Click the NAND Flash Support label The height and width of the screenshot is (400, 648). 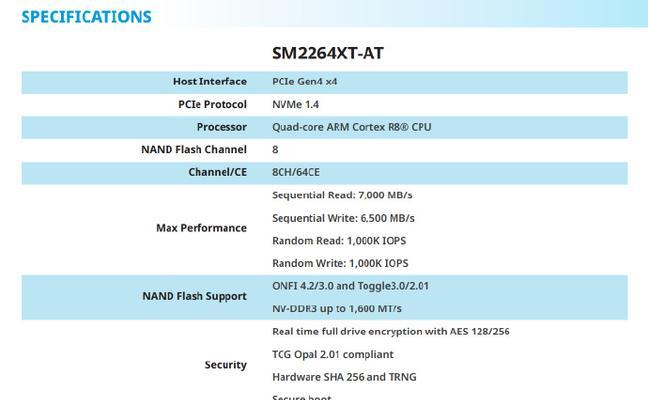[194, 296]
